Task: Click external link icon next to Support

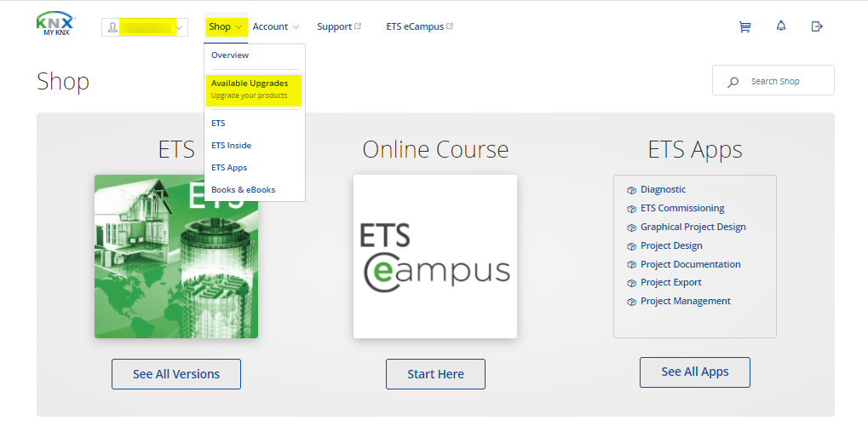Action: 358,26
